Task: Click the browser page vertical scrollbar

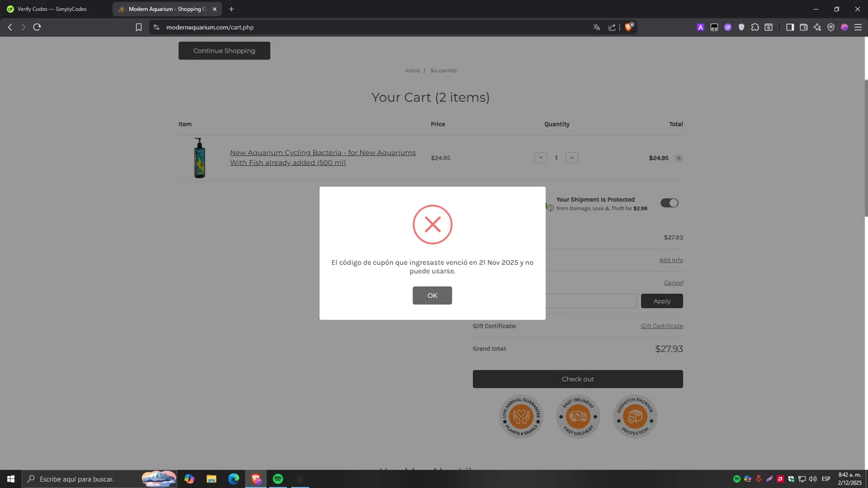Action: tap(866, 147)
